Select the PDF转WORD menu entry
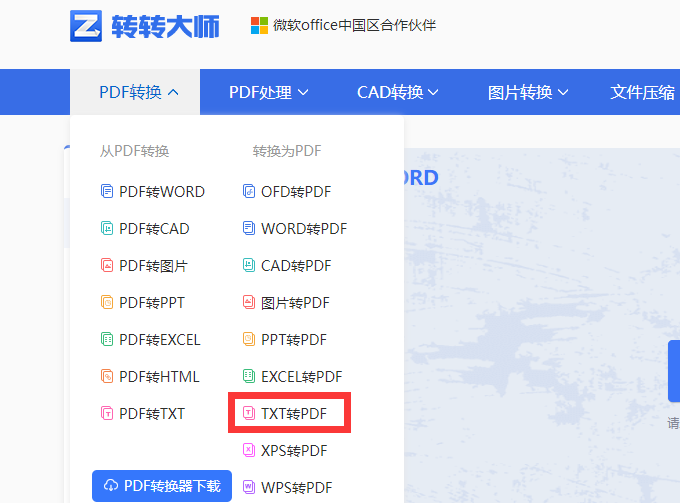This screenshot has height=503, width=680. pyautogui.click(x=153, y=192)
